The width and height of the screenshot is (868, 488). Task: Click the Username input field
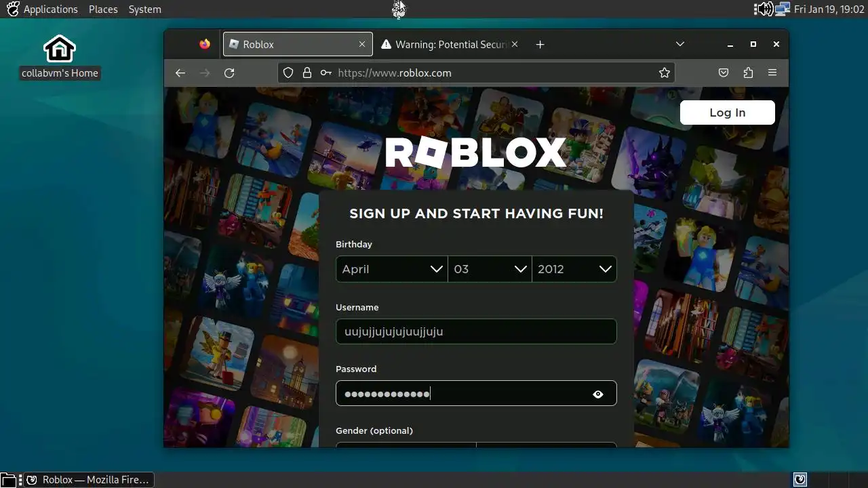476,331
